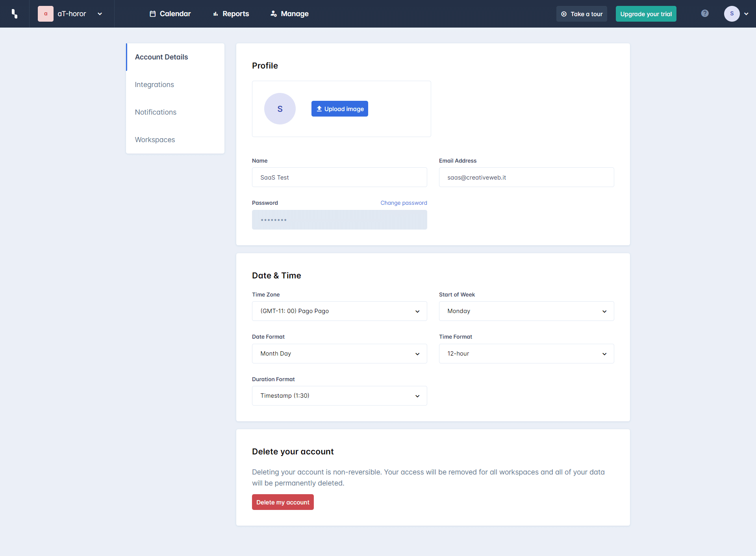Click the Take a tour icon
756x556 pixels.
coord(565,13)
